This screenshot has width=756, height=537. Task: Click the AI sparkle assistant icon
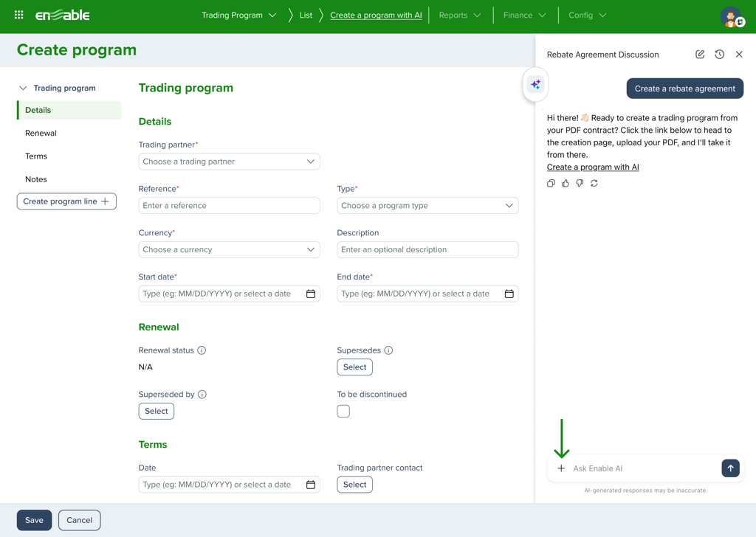[535, 85]
